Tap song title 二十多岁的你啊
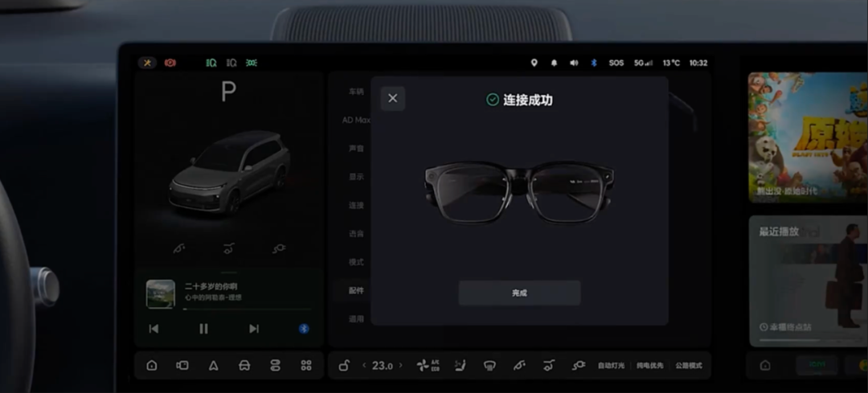The width and height of the screenshot is (868, 393). click(x=211, y=286)
